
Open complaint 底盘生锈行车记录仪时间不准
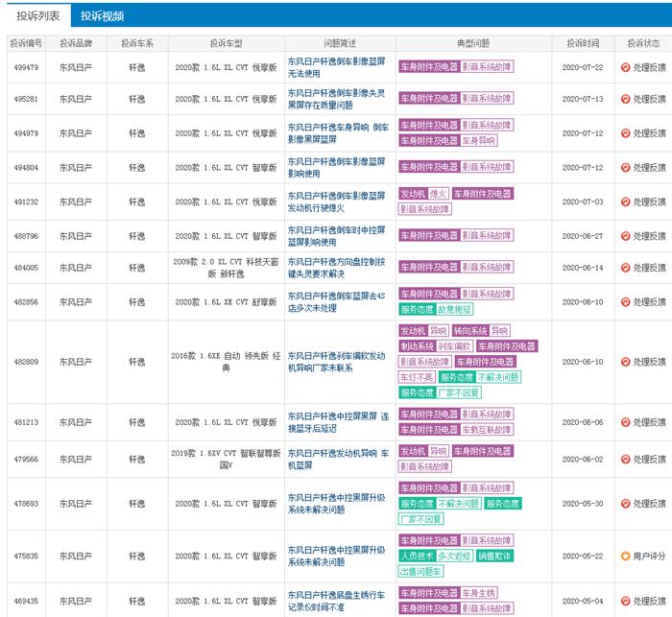point(336,601)
